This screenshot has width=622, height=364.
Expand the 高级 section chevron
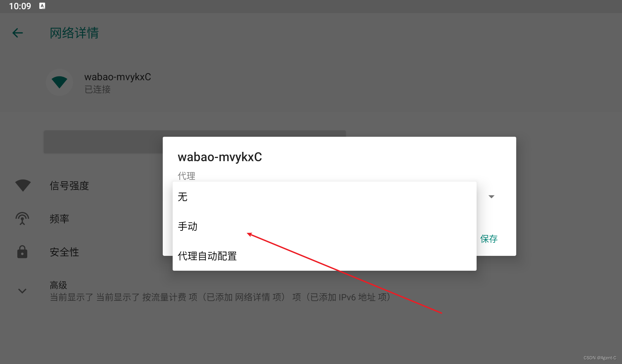(x=22, y=291)
